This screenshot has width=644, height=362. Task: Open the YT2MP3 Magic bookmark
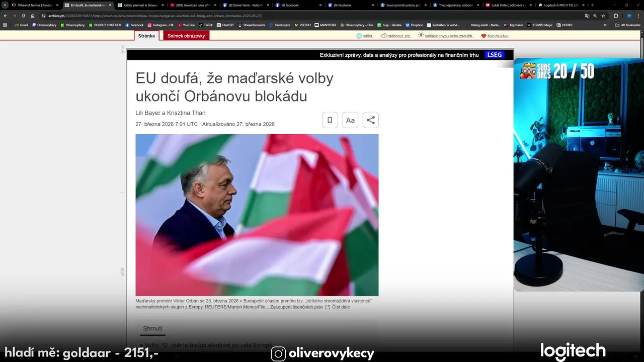click(x=540, y=25)
